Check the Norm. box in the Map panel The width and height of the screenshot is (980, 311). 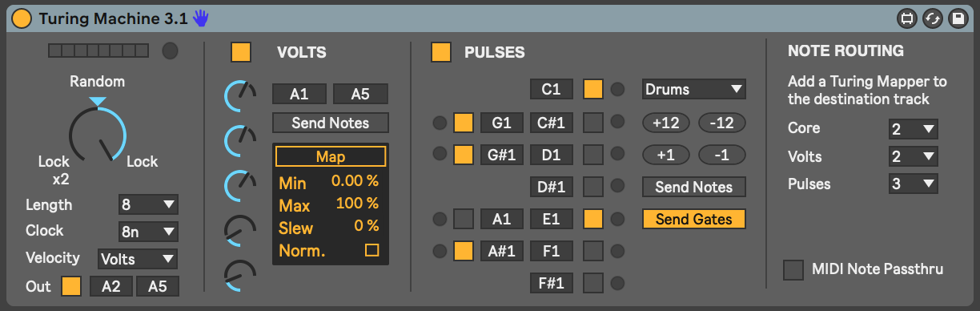click(372, 251)
